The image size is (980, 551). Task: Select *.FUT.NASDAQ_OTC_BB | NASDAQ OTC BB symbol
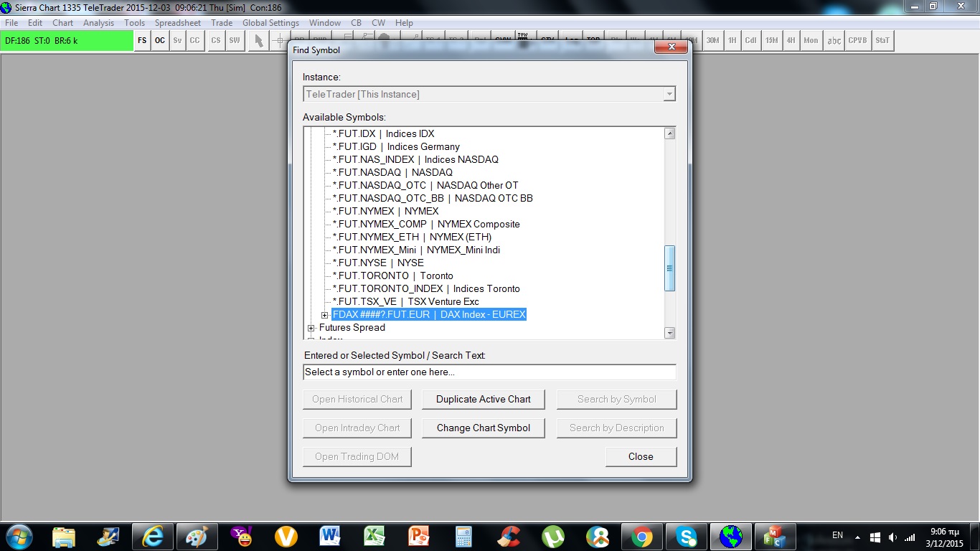433,198
